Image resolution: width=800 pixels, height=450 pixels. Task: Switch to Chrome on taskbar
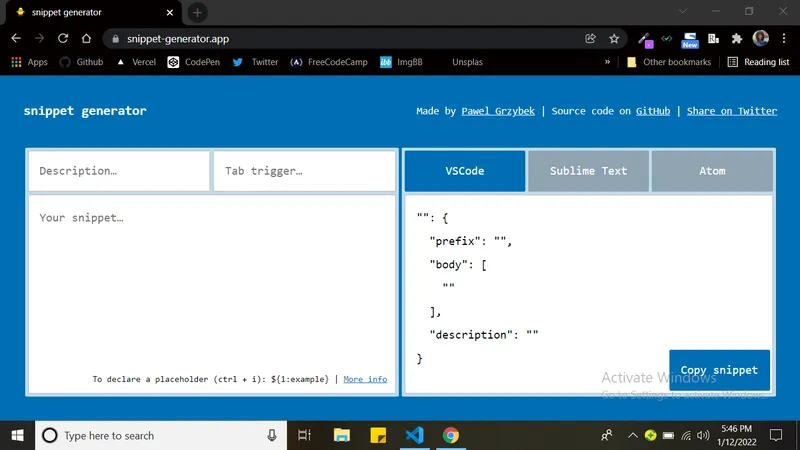451,435
